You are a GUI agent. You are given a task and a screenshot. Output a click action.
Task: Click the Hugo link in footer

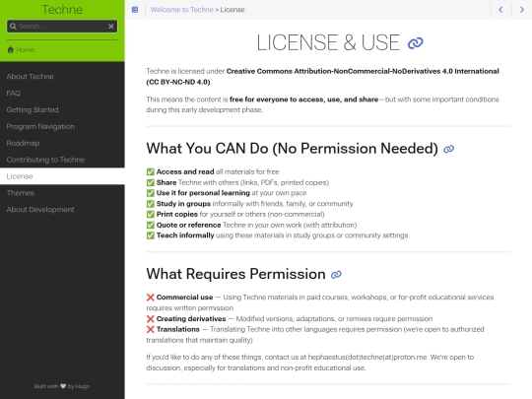point(83,386)
